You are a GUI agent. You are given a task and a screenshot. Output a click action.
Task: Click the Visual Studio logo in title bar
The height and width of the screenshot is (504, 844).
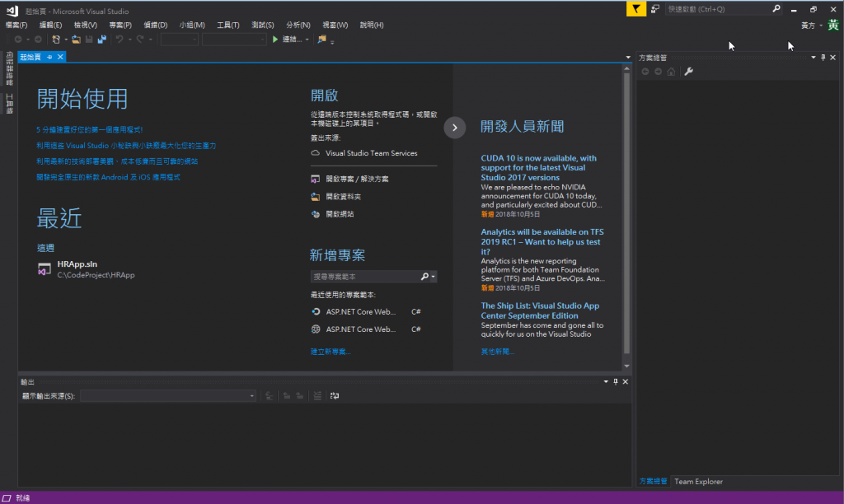[12, 11]
